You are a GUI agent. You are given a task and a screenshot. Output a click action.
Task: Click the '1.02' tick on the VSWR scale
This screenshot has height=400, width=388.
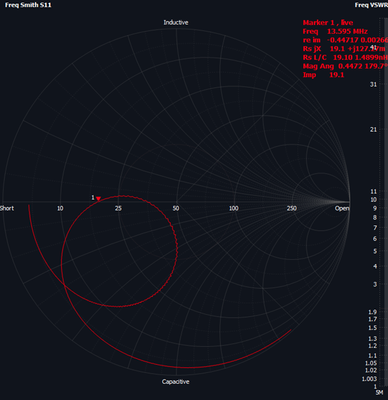click(371, 370)
